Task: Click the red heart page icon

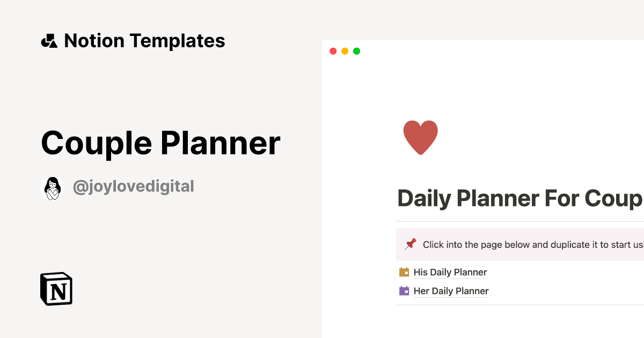Action: coord(421,136)
